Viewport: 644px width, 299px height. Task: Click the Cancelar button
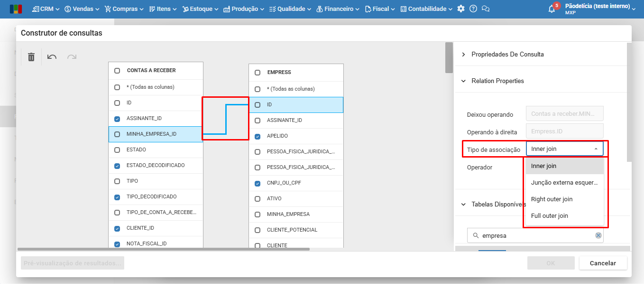pos(603,263)
